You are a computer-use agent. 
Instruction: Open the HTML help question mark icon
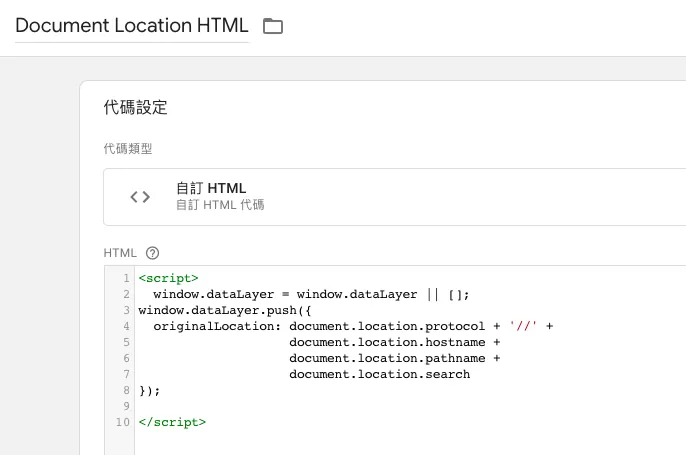(x=152, y=253)
